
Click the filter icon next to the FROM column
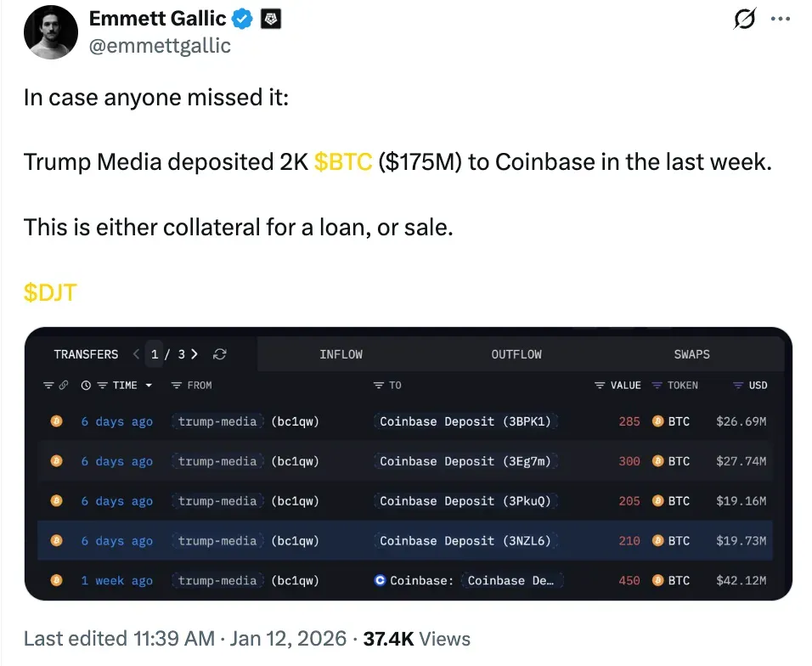[177, 385]
